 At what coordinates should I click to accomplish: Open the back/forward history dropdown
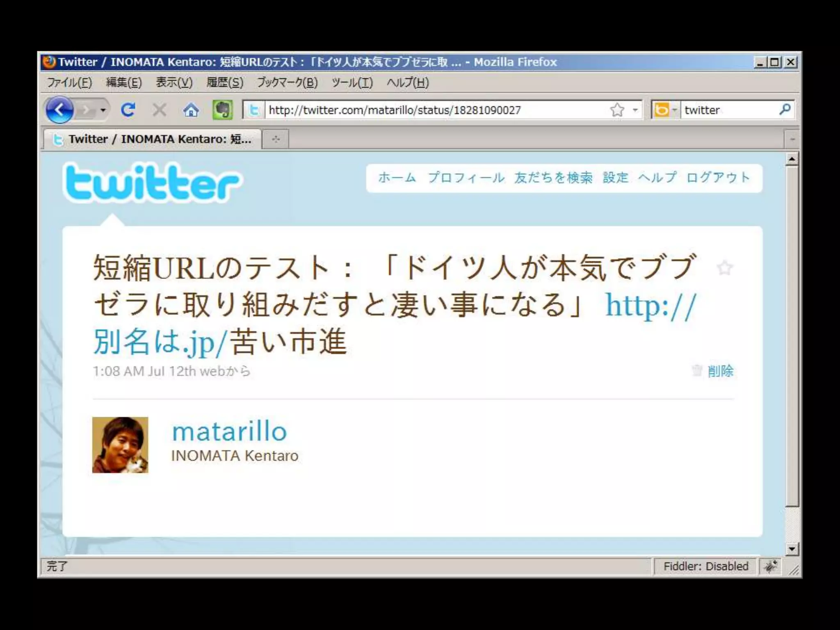click(x=103, y=110)
